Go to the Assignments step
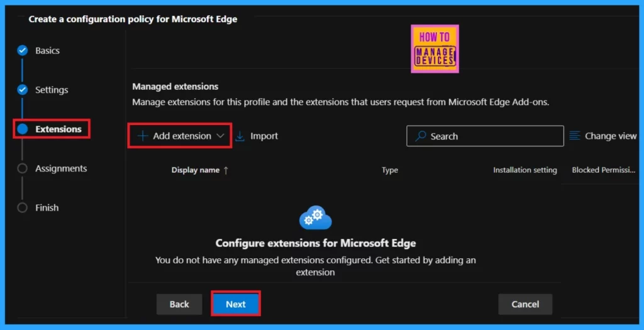Screen dimensions: 644x330 click(x=61, y=168)
